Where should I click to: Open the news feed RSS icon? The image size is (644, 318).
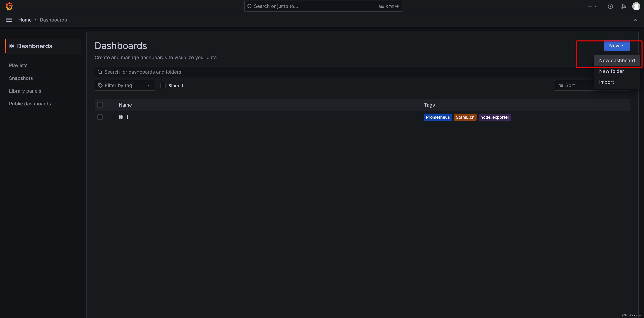point(624,6)
